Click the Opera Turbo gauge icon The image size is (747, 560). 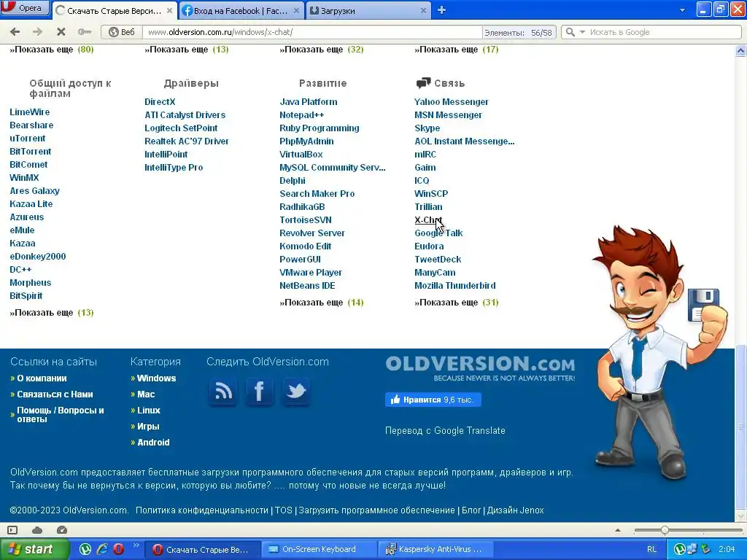[x=62, y=530]
